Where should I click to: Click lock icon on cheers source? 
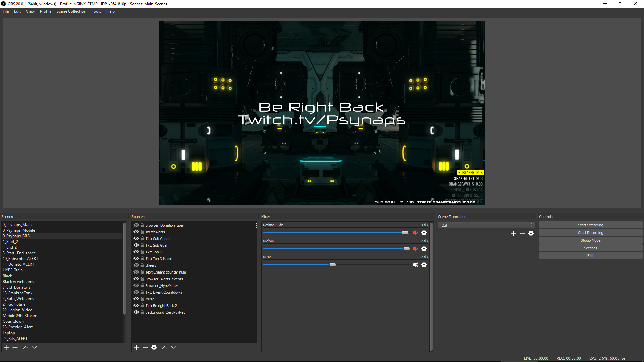click(x=142, y=265)
